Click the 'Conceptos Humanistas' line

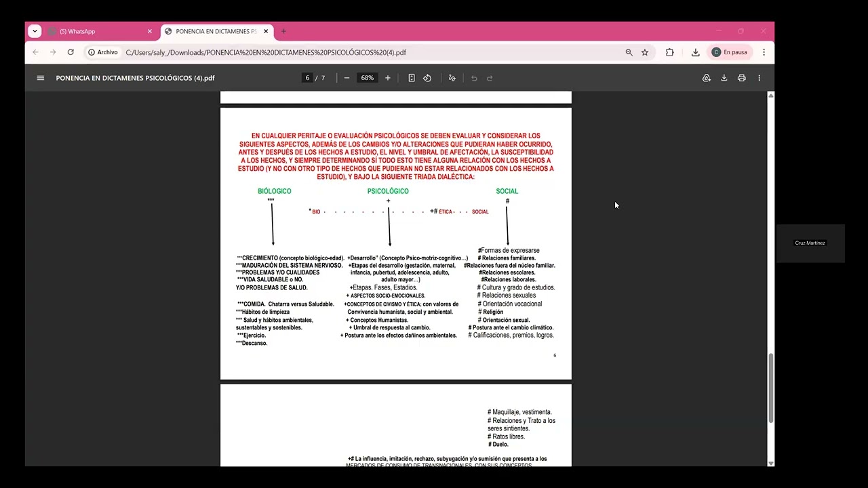(x=377, y=320)
